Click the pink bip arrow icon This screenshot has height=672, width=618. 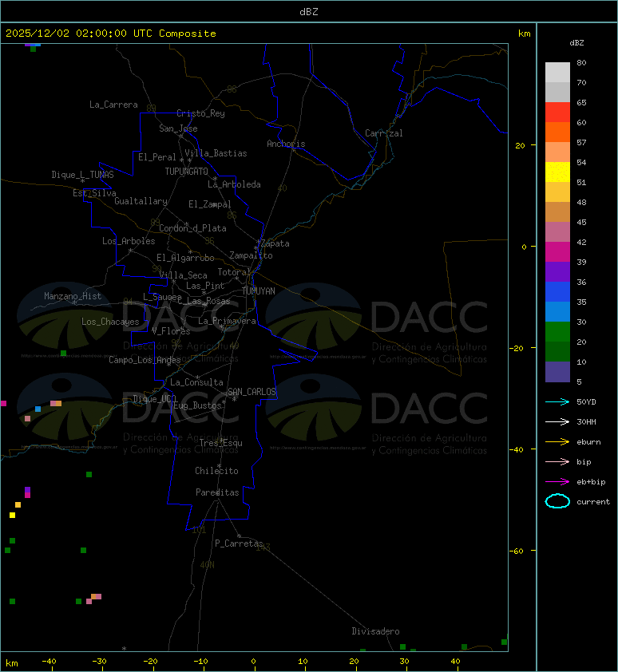[x=557, y=461]
